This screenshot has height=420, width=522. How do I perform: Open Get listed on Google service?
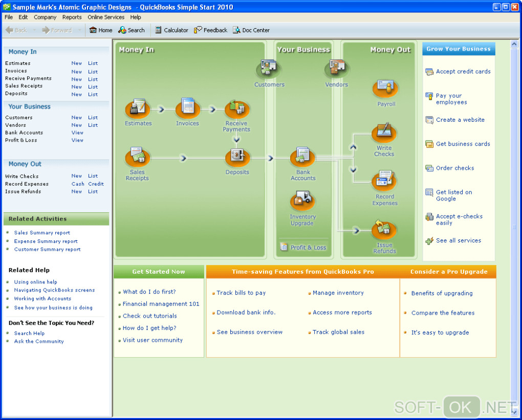pyautogui.click(x=449, y=195)
